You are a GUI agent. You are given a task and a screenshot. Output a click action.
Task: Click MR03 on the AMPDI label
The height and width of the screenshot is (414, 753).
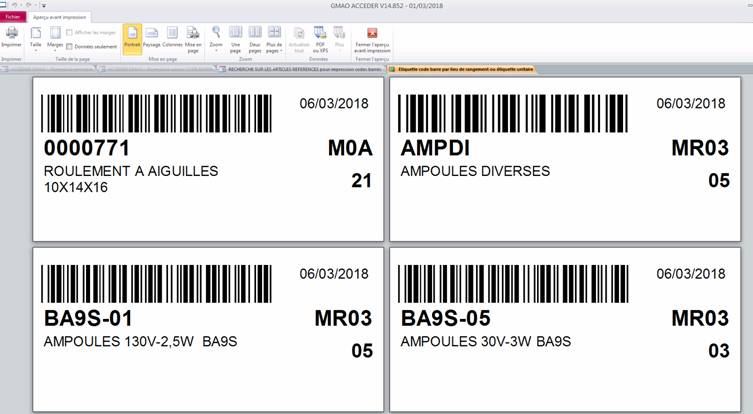pyautogui.click(x=700, y=148)
